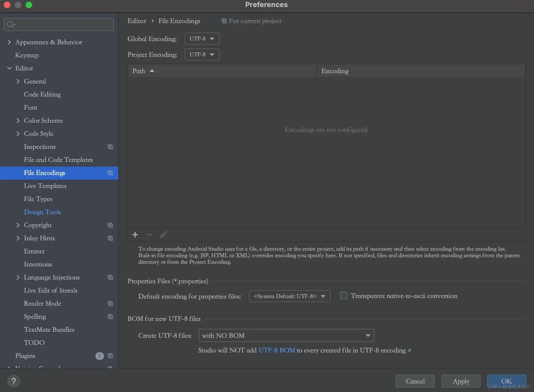534x392 pixels.
Task: Collapse the Editor tree section
Action: pos(10,68)
